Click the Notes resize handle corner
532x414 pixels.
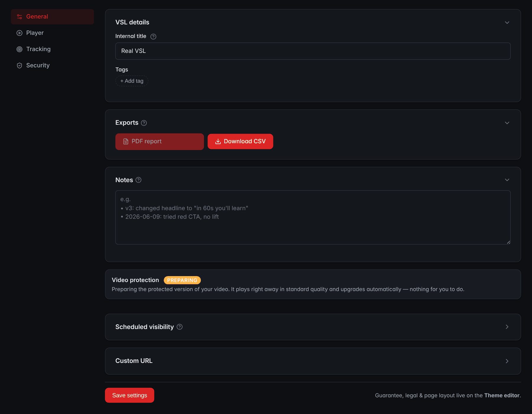coord(508,242)
